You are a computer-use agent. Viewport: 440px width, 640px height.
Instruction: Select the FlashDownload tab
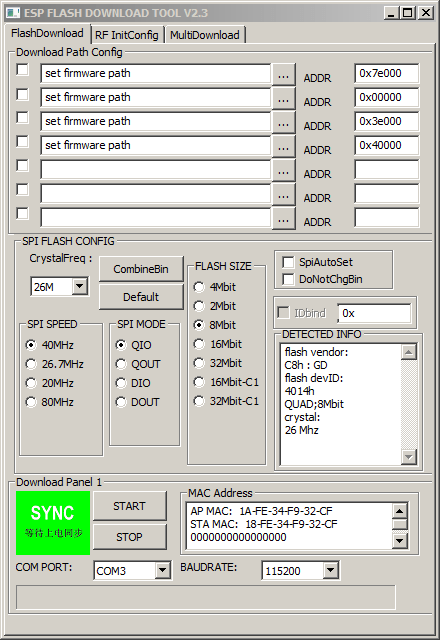pos(47,33)
